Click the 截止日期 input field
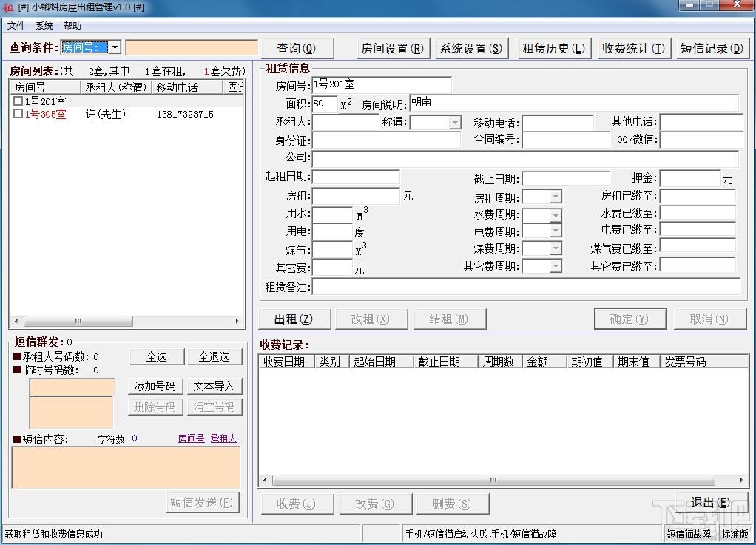Viewport: 756px width, 545px height. (566, 179)
